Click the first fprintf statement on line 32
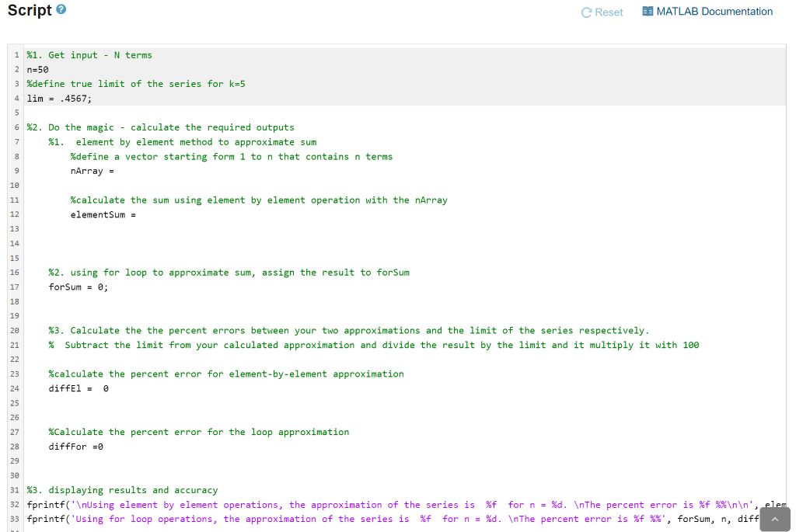This screenshot has height=532, width=796. (233, 505)
